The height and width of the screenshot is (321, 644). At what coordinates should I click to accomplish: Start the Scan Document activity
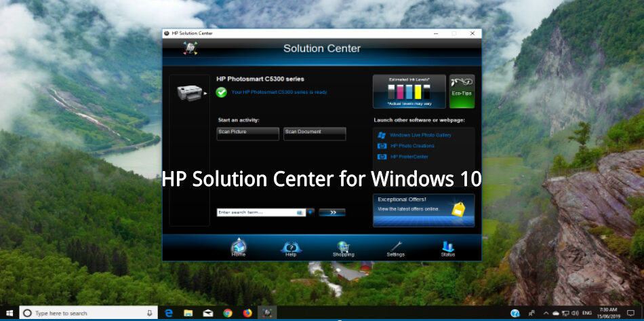[x=315, y=134]
